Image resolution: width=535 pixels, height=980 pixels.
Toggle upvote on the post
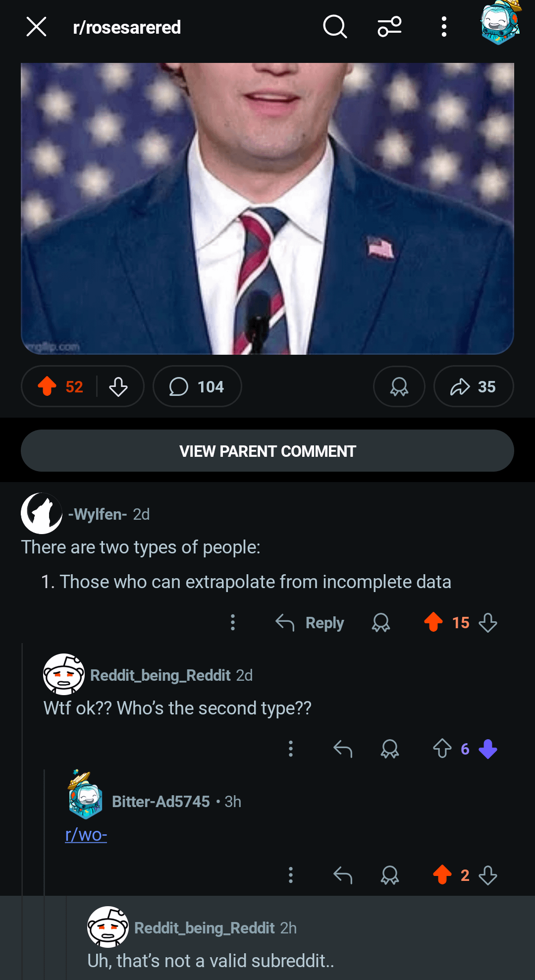pyautogui.click(x=48, y=386)
